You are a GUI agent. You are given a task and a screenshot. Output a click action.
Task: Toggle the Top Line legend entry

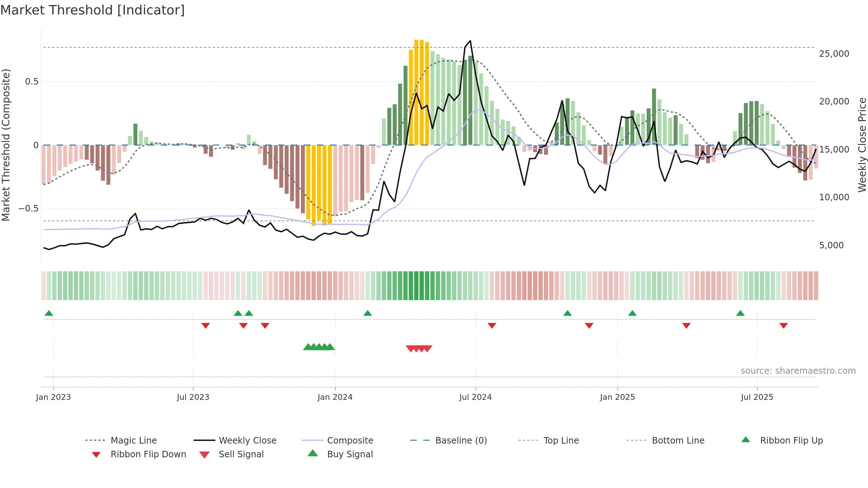coord(548,440)
